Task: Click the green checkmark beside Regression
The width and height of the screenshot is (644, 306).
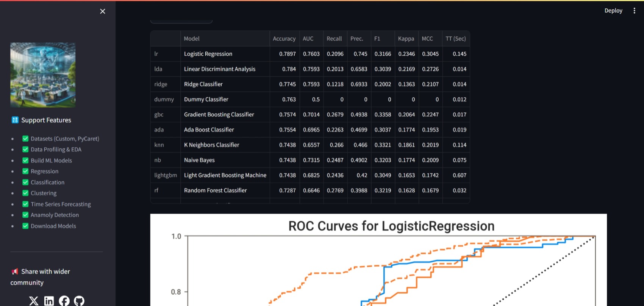Action: (x=25, y=171)
